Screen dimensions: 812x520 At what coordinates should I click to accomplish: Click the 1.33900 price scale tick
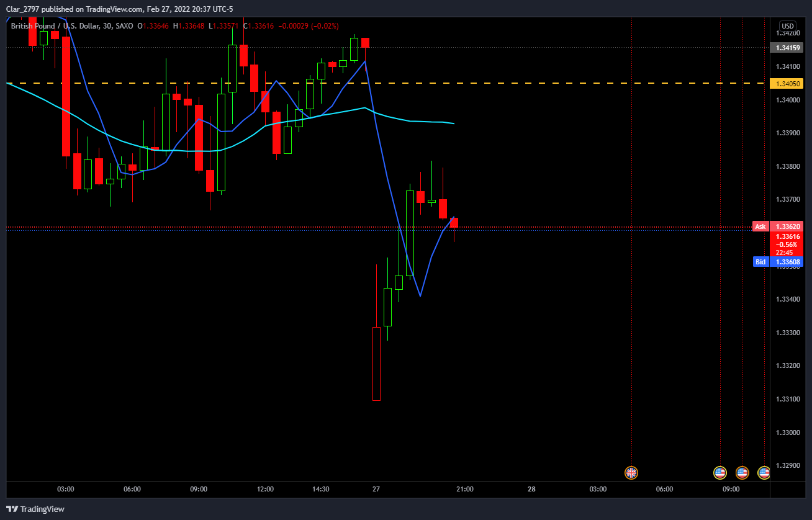[787, 133]
